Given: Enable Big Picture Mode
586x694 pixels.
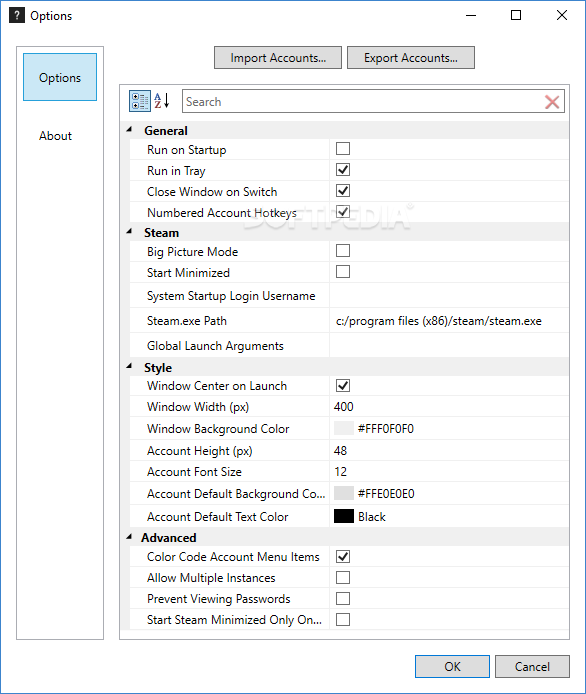Looking at the screenshot, I should 343,251.
